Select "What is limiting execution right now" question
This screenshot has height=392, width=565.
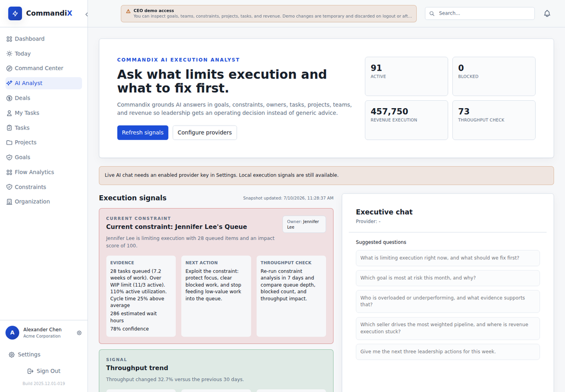(448, 258)
